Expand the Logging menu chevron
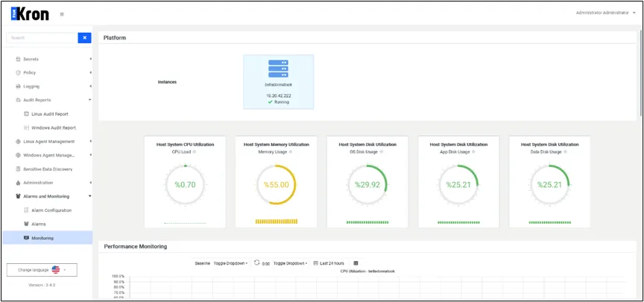 (x=90, y=86)
